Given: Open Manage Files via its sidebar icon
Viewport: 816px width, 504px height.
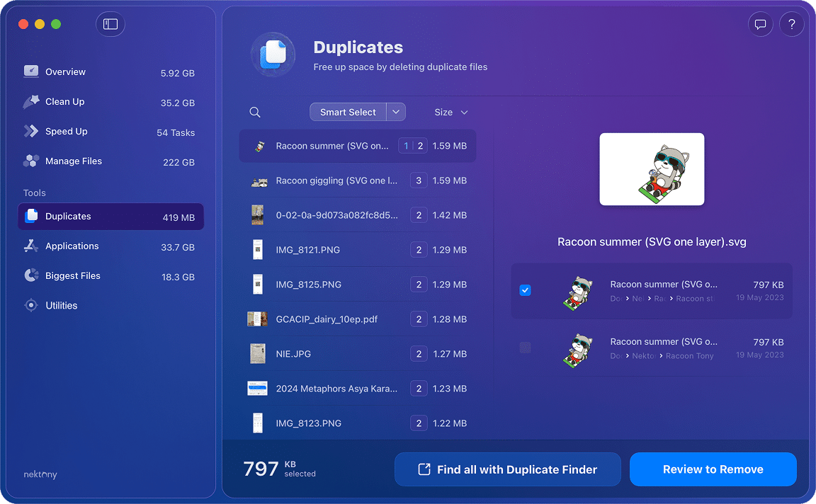Looking at the screenshot, I should pos(31,161).
